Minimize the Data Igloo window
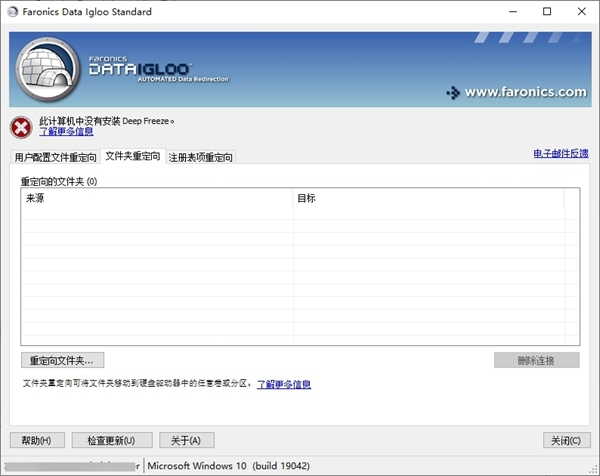The width and height of the screenshot is (600, 476). point(513,12)
